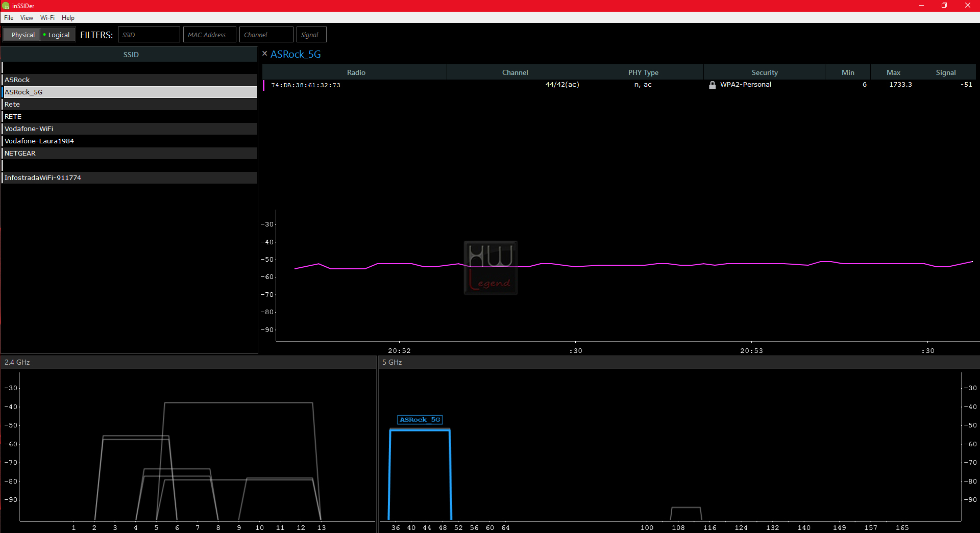The height and width of the screenshot is (533, 980).
Task: Click the Channel column header
Action: 515,72
